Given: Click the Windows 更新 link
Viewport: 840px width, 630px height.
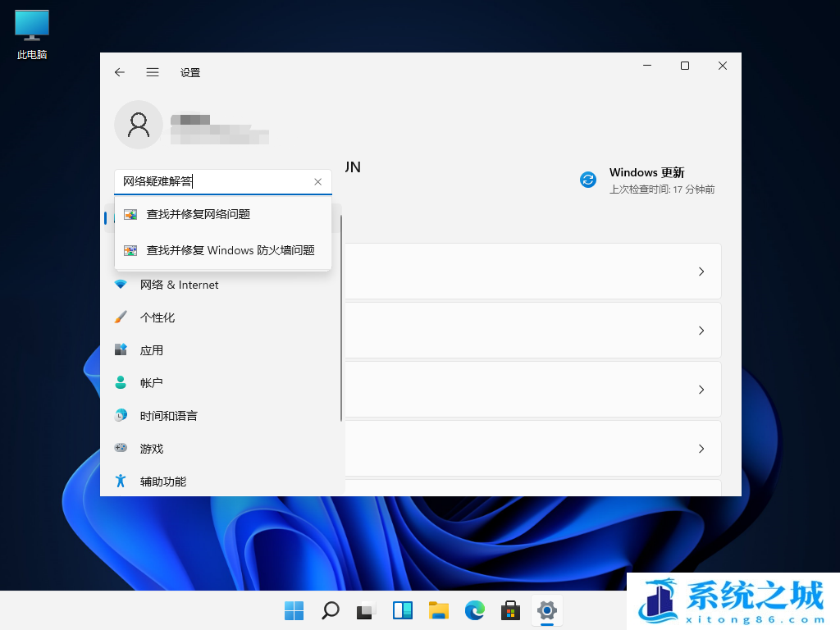Looking at the screenshot, I should 646,173.
